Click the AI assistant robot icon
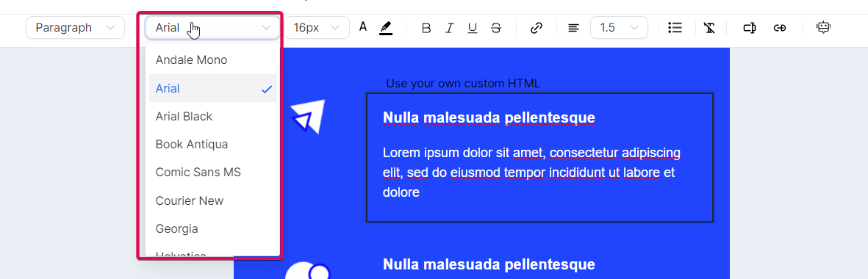The width and height of the screenshot is (868, 279). 824,28
